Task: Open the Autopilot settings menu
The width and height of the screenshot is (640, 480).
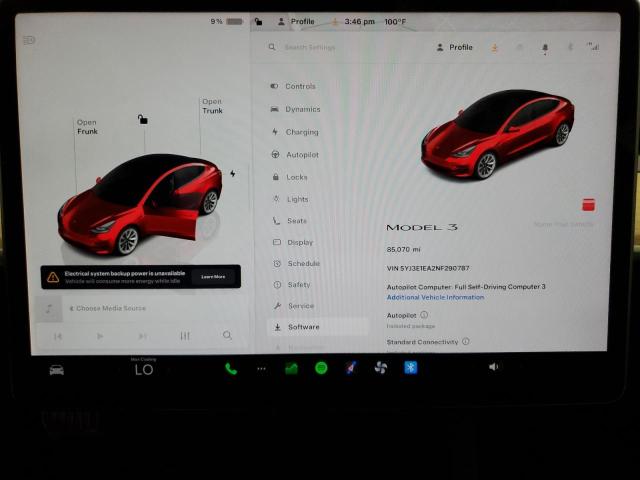Action: click(295, 155)
